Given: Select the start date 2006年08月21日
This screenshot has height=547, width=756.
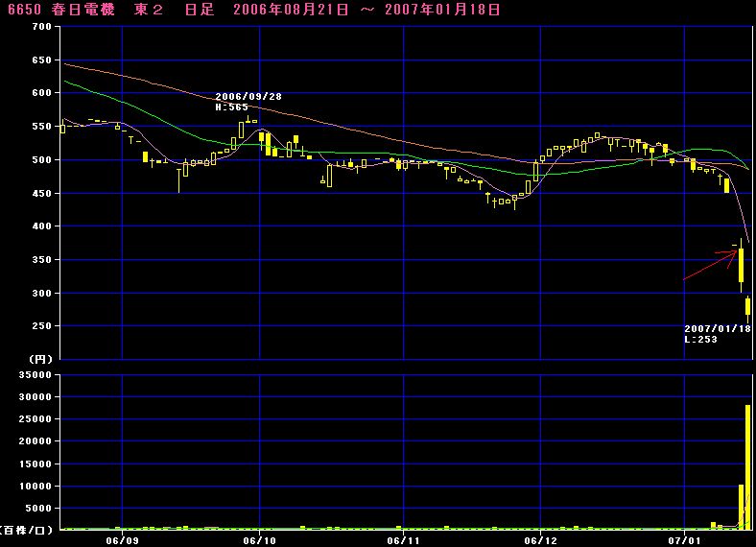Looking at the screenshot, I should pyautogui.click(x=292, y=10).
